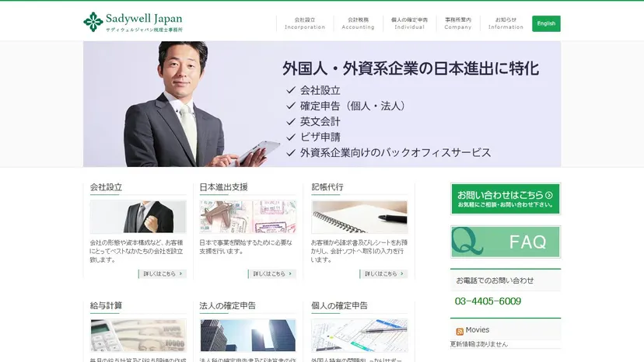Click 詳しくはこちら under 日本進出支援
Screen dimensions: 644x362
click(x=272, y=273)
